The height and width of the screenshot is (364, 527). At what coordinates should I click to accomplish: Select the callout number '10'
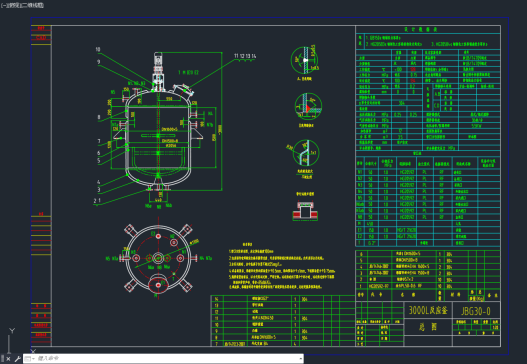coord(98,49)
